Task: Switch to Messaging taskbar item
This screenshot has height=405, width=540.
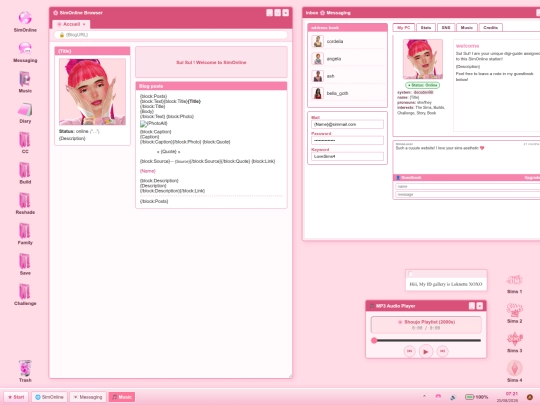Action: (88, 397)
